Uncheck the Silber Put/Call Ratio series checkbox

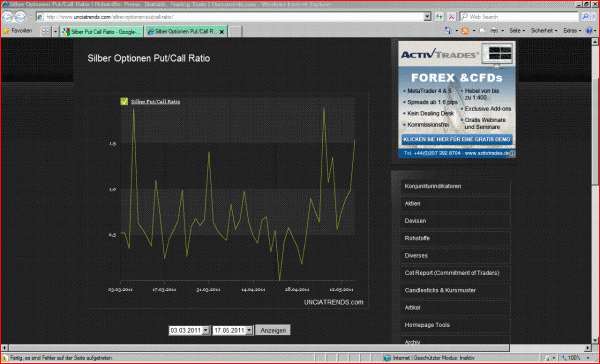coord(124,101)
